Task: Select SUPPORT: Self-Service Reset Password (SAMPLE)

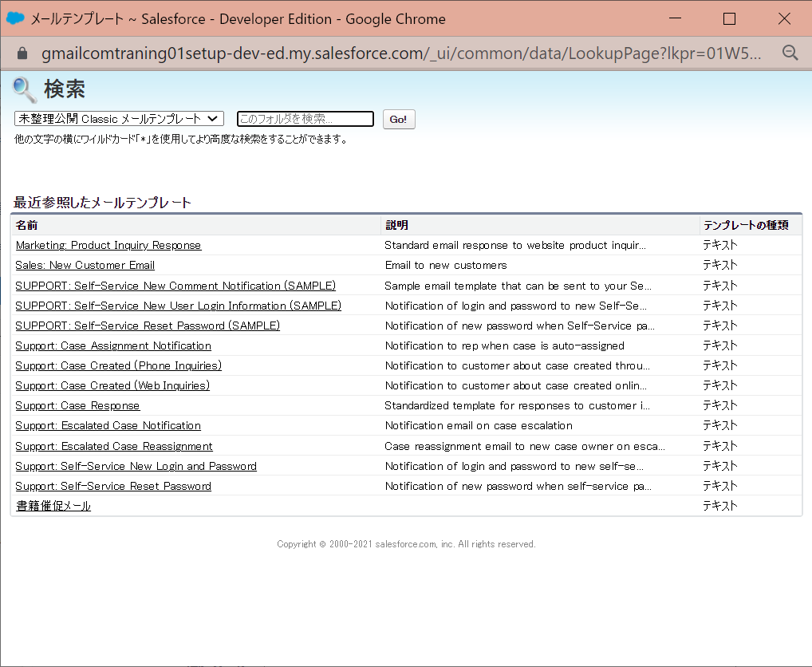Action: pos(148,326)
